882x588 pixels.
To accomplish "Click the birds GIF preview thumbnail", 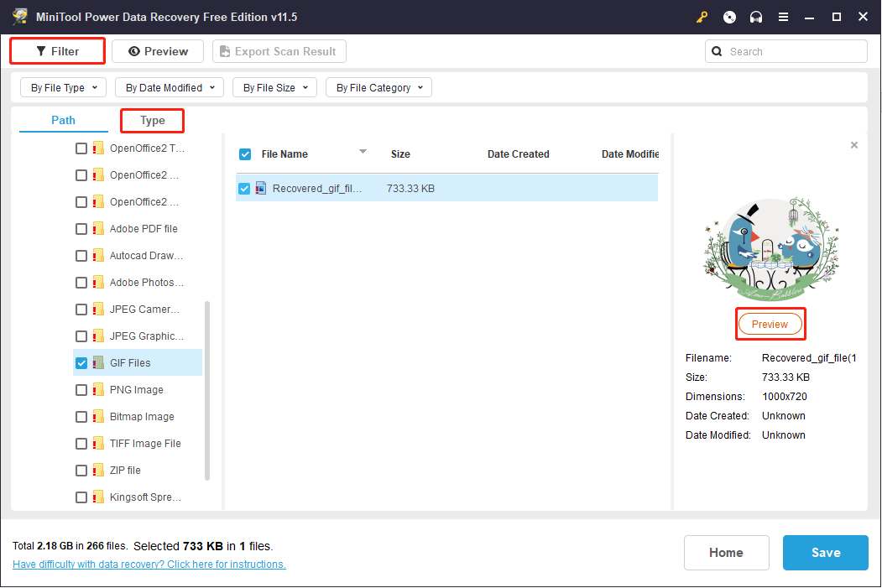I will coord(770,250).
